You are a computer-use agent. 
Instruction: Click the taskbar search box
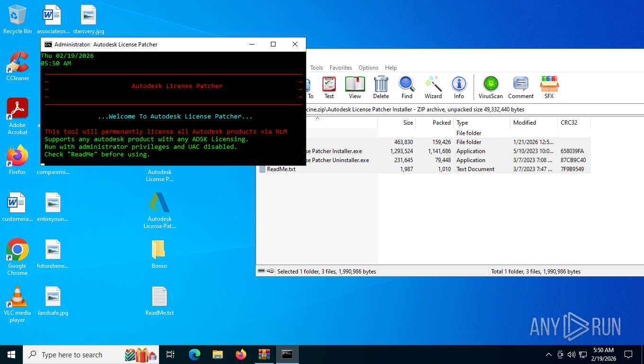92,355
